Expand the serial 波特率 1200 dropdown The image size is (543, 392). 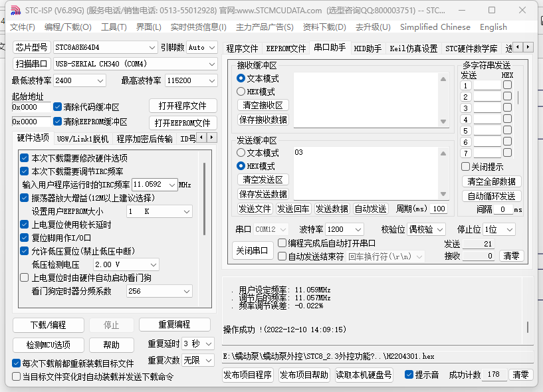coord(358,229)
